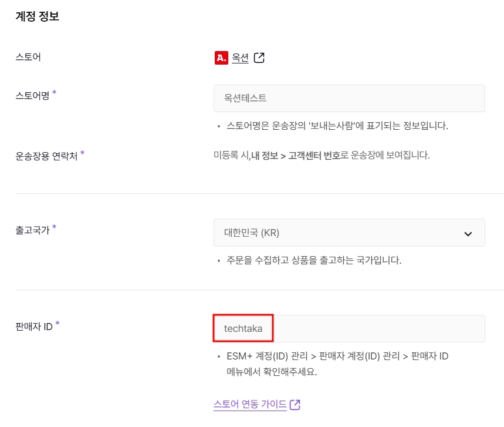Click the 출고국가 label

32,230
